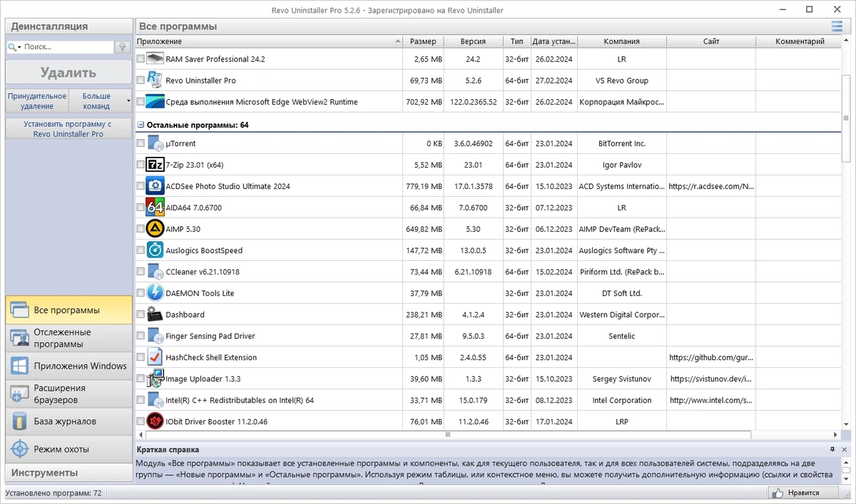856x504 pixels.
Task: Click Принудительное удаление button
Action: (37, 101)
